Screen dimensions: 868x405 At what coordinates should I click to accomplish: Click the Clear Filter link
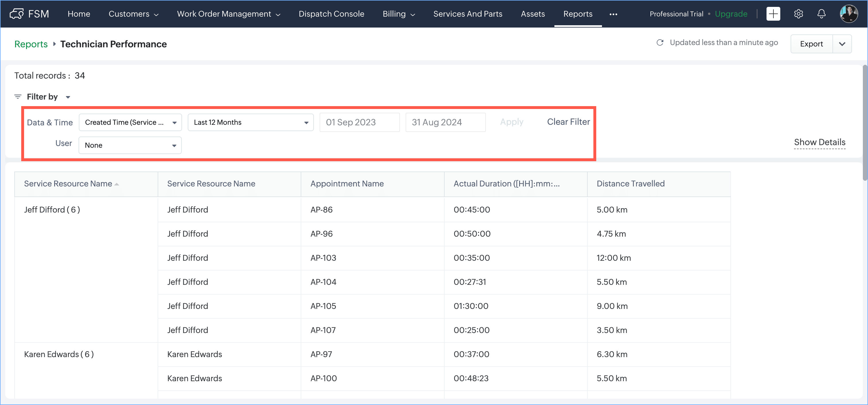(x=568, y=122)
